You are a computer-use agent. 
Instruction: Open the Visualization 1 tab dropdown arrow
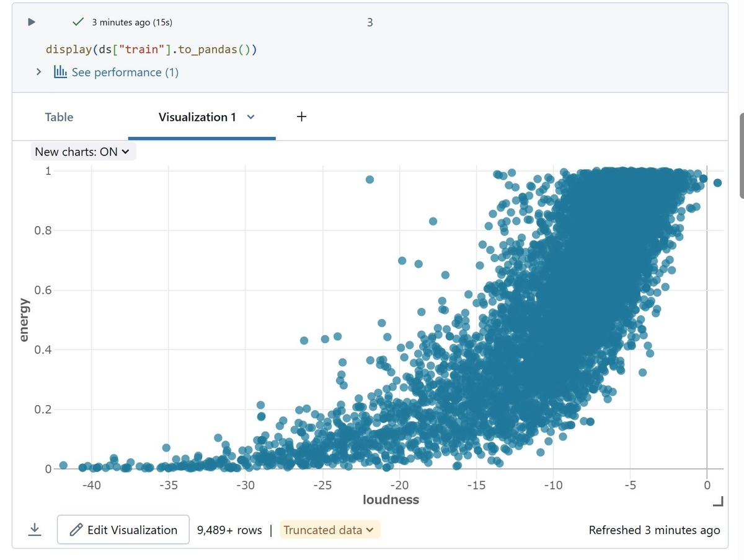click(251, 116)
